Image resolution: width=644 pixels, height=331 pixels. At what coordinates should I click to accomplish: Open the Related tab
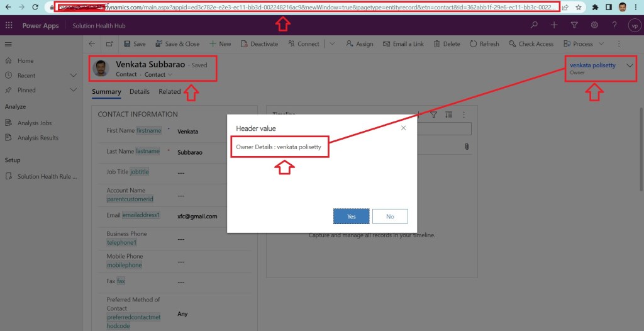170,92
